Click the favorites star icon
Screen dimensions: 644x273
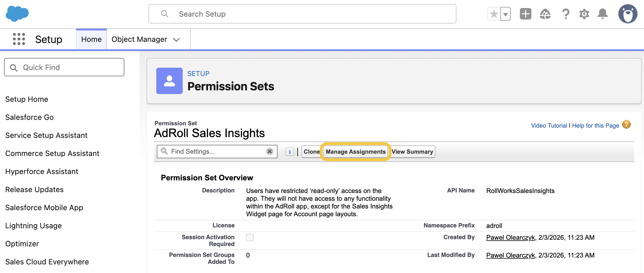pyautogui.click(x=494, y=14)
